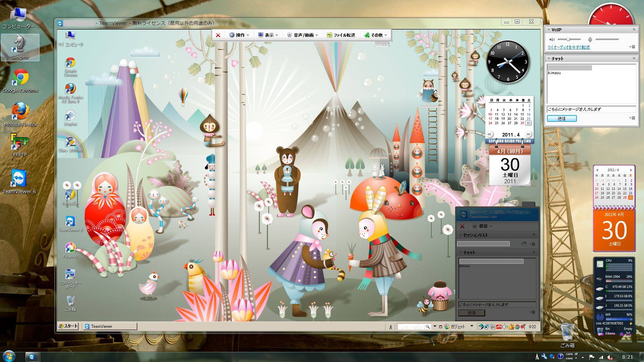The image size is (644, 362).
Task: Open the FFFTP desktop shortcut
Action: (x=20, y=145)
